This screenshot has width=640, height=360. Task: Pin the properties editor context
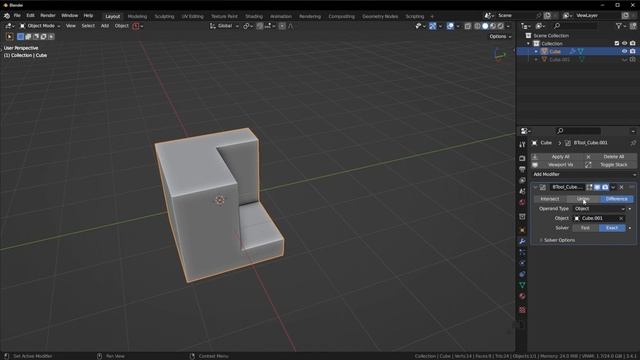[x=633, y=143]
